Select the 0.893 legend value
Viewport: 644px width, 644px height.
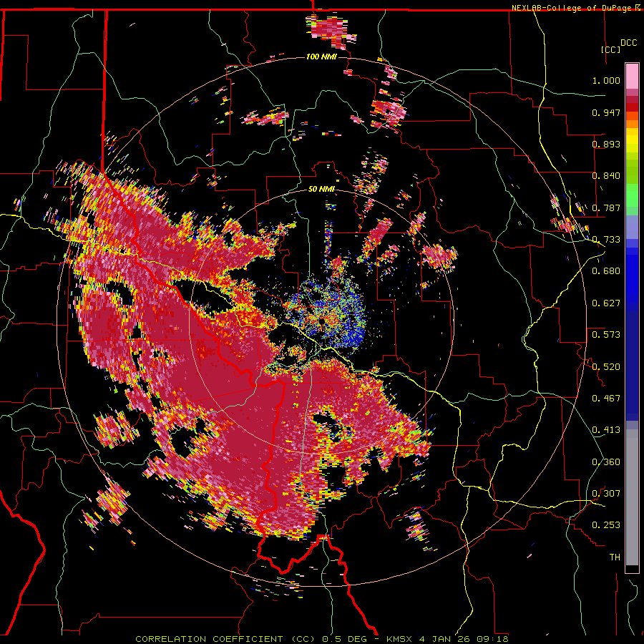pos(606,144)
